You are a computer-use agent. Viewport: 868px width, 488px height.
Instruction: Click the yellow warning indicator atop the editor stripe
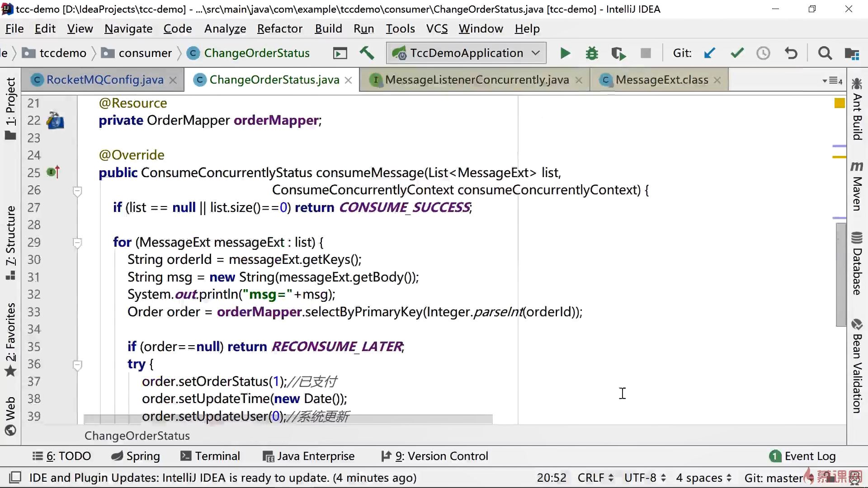[840, 103]
